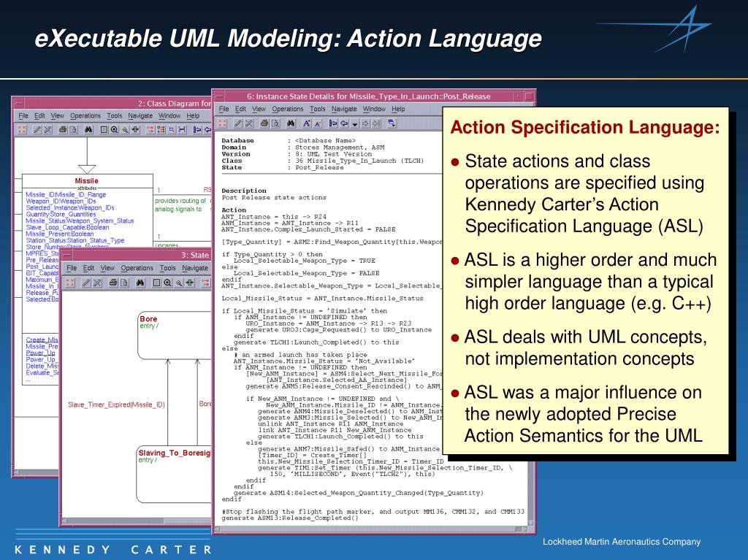Viewport: 748px width, 560px height.
Task: Click the zoom in magnifier in Class Diagram toolbar
Action: coord(115,129)
